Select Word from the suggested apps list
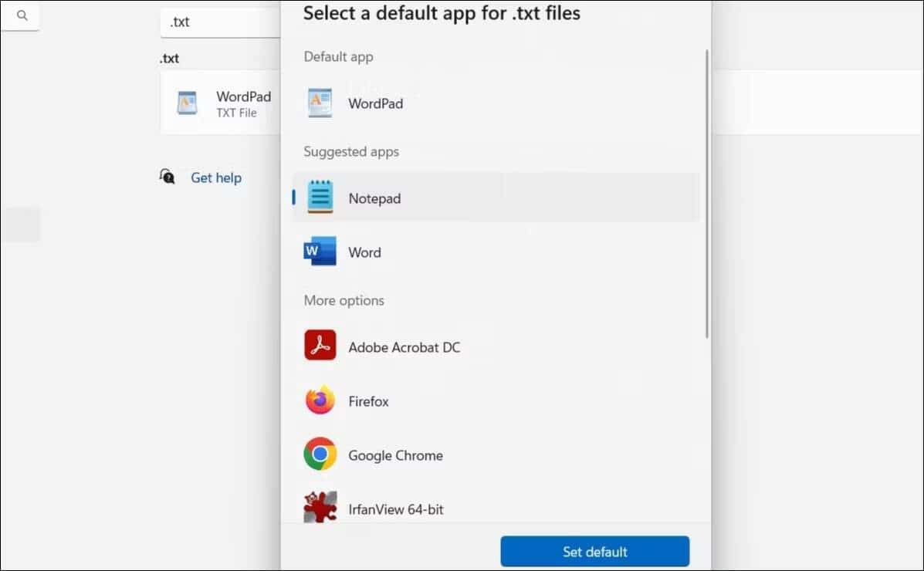The height and width of the screenshot is (571, 924). tap(364, 252)
